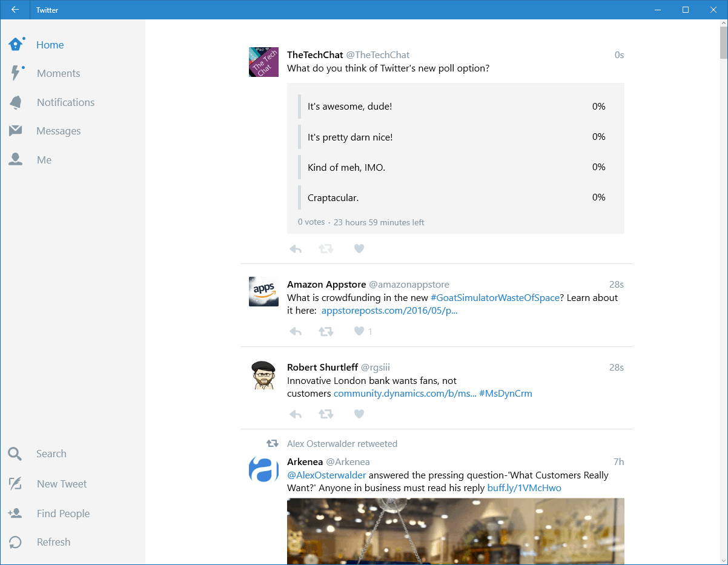The height and width of the screenshot is (565, 728).
Task: Click the scrollbar up arrow
Action: click(x=723, y=24)
